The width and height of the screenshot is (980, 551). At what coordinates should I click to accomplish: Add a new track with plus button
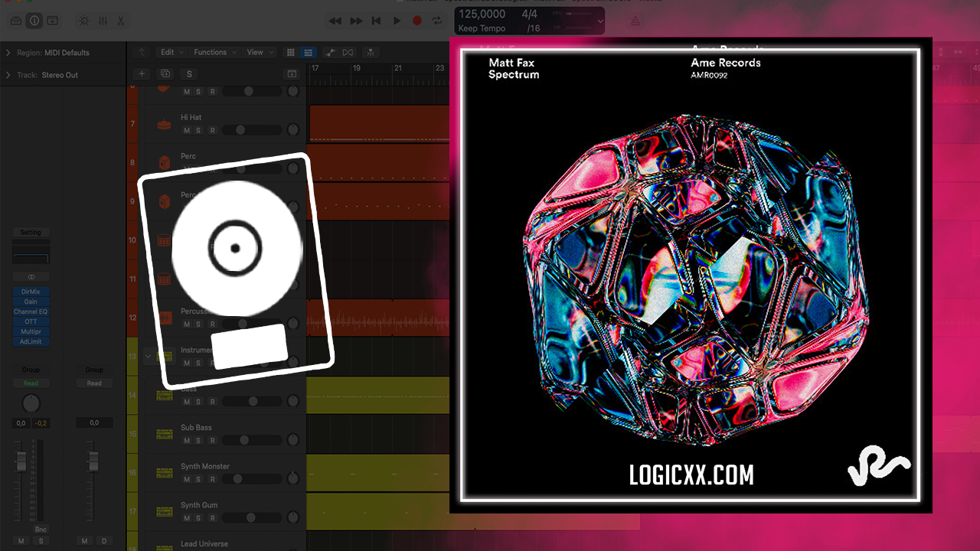142,73
